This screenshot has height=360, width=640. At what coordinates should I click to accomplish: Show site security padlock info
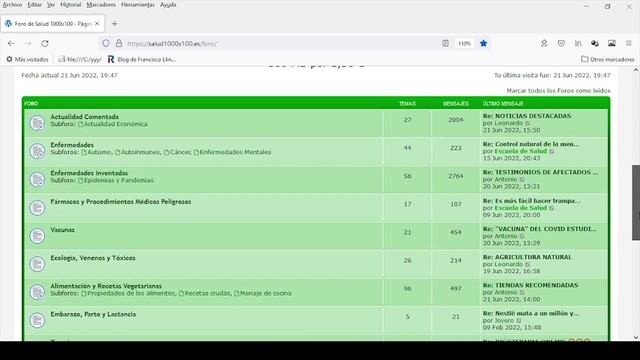[119, 43]
